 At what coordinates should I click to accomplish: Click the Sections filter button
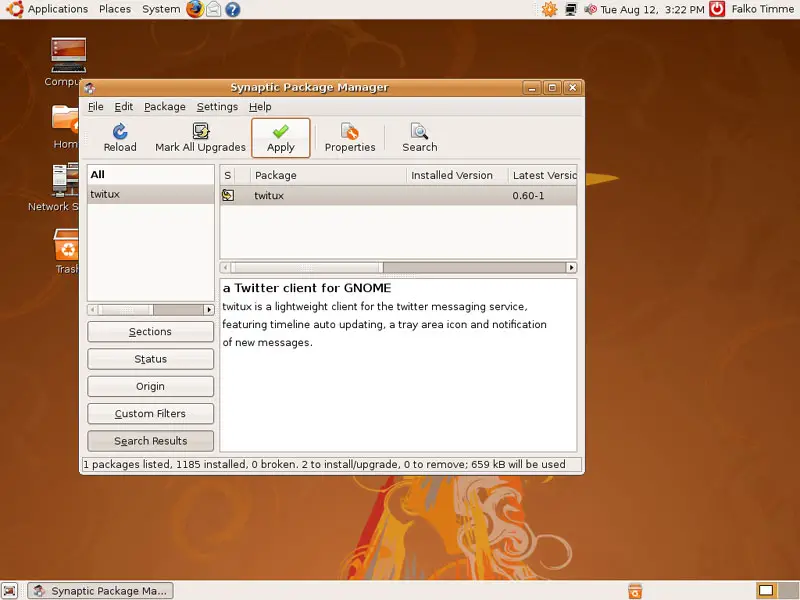[151, 332]
